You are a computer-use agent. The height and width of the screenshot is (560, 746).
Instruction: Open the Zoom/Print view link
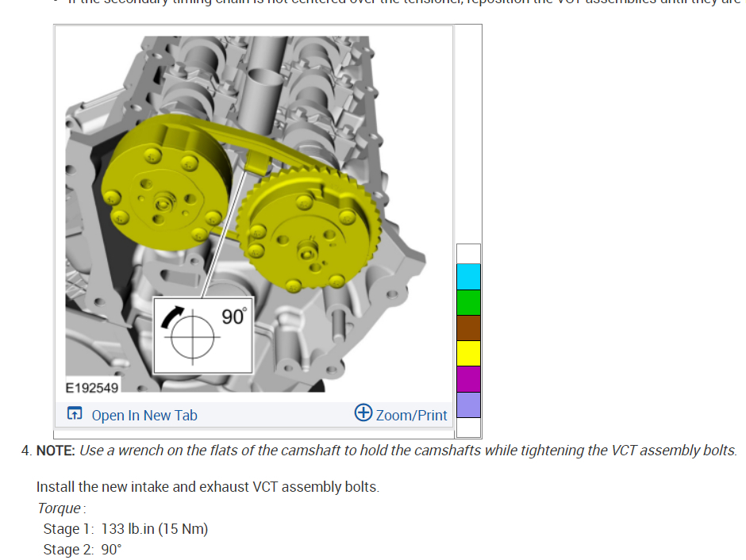pos(412,415)
